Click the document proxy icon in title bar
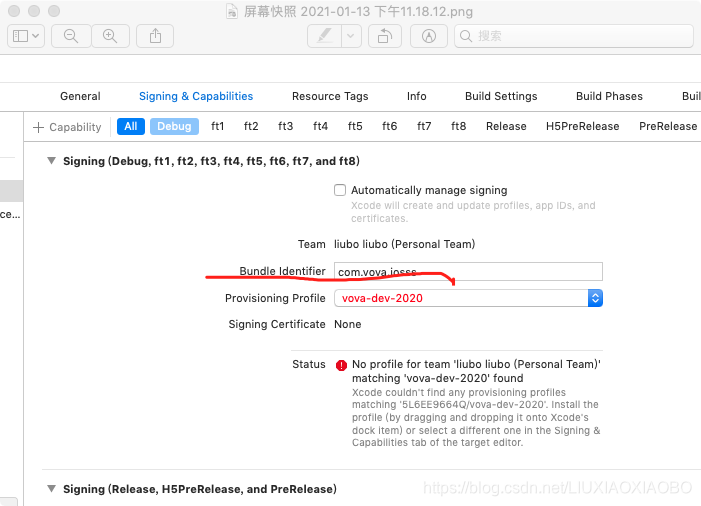This screenshot has width=701, height=506. (232, 11)
